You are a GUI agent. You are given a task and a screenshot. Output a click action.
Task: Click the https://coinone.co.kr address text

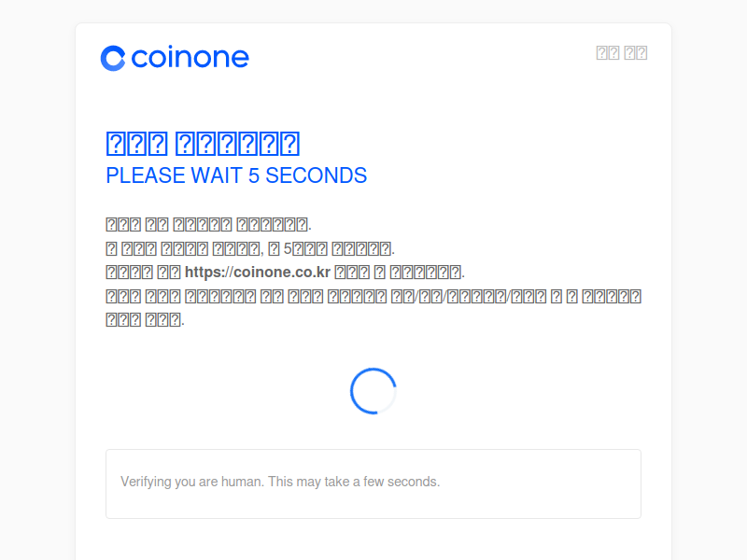point(258,272)
